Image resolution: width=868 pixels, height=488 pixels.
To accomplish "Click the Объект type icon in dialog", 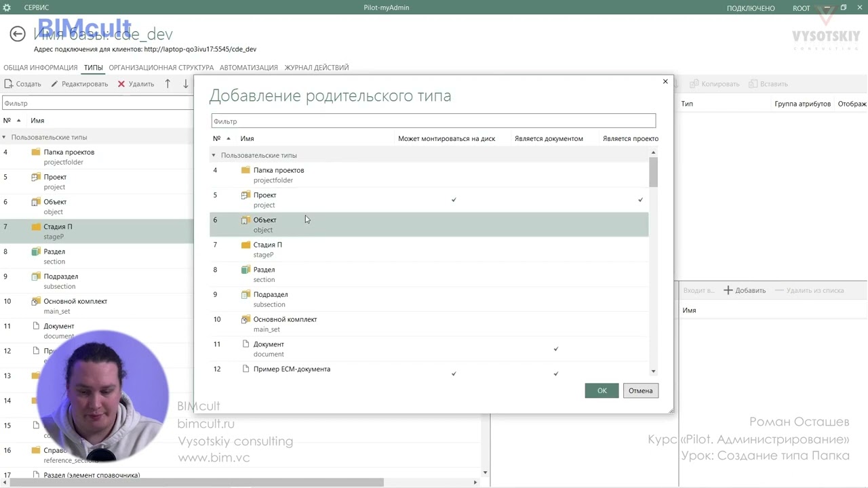I will [x=245, y=220].
